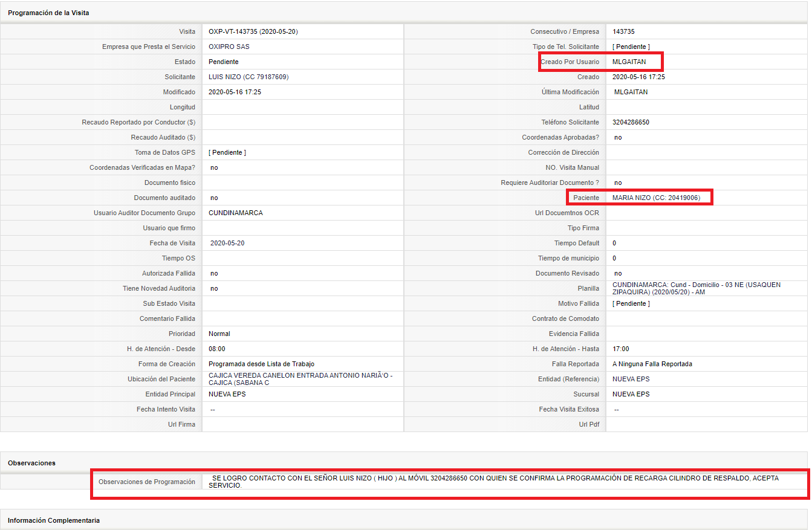Click the 'NO. Visita Manual' label
Screen dimensions: 812x530
[x=573, y=167]
